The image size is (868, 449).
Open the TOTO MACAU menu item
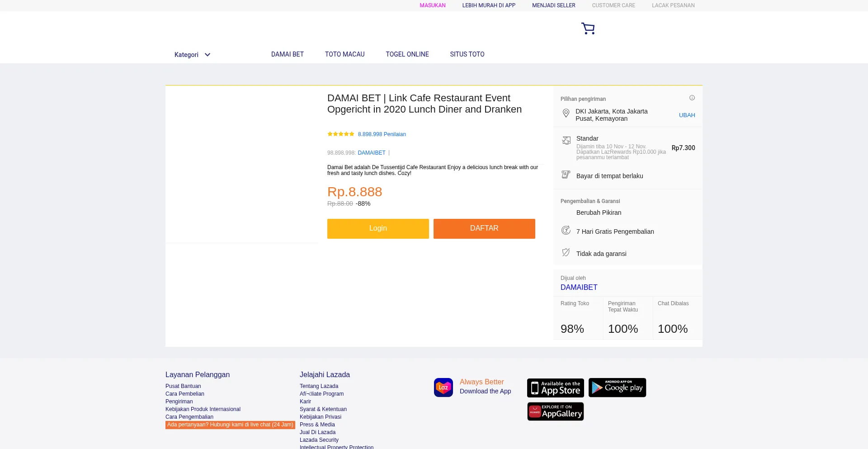(x=345, y=54)
